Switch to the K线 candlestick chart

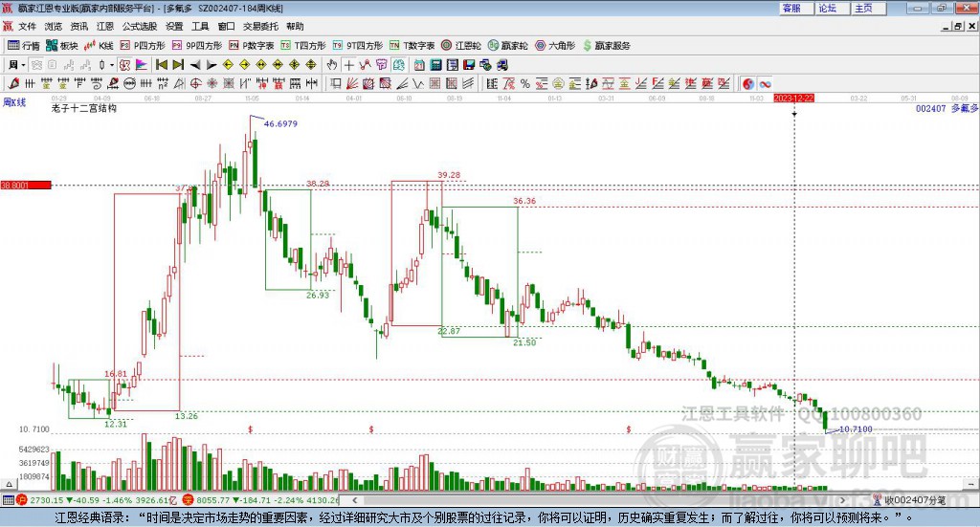[99, 46]
